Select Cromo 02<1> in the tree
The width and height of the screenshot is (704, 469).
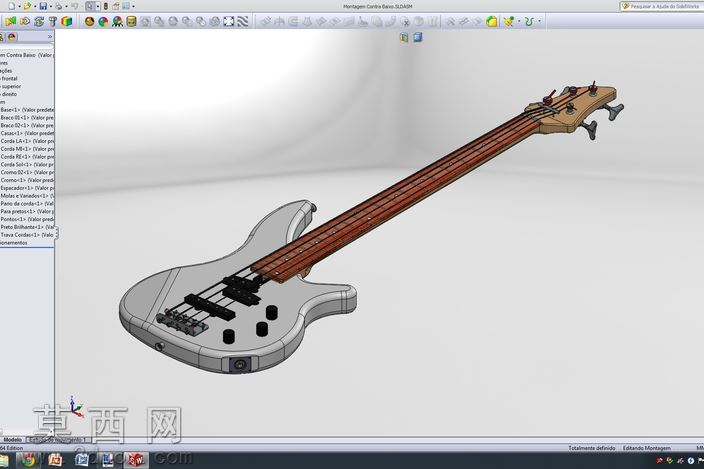tap(27, 172)
